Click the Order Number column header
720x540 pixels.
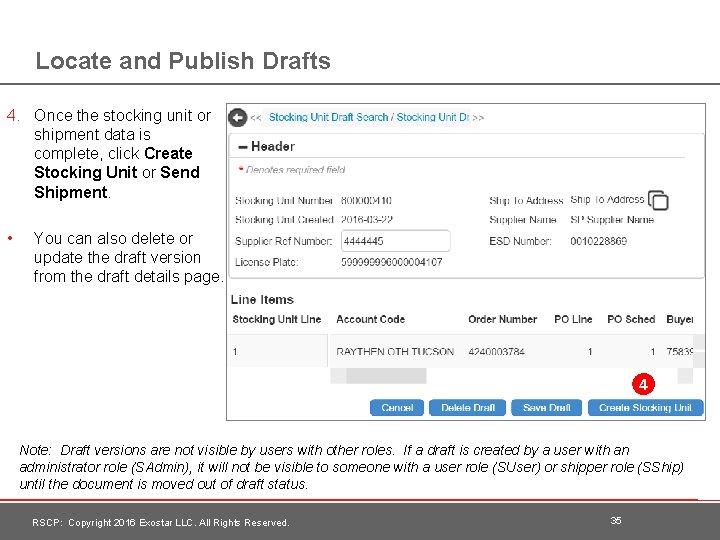(x=502, y=320)
